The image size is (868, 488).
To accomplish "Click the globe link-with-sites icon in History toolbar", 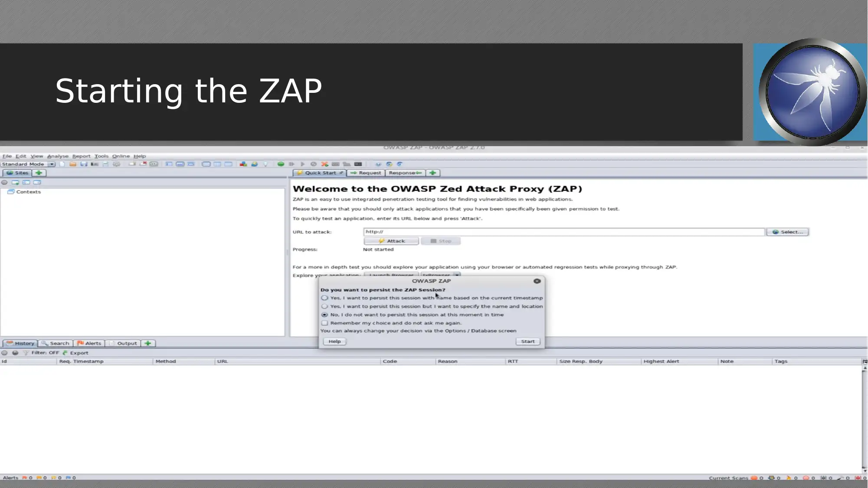I will click(15, 353).
